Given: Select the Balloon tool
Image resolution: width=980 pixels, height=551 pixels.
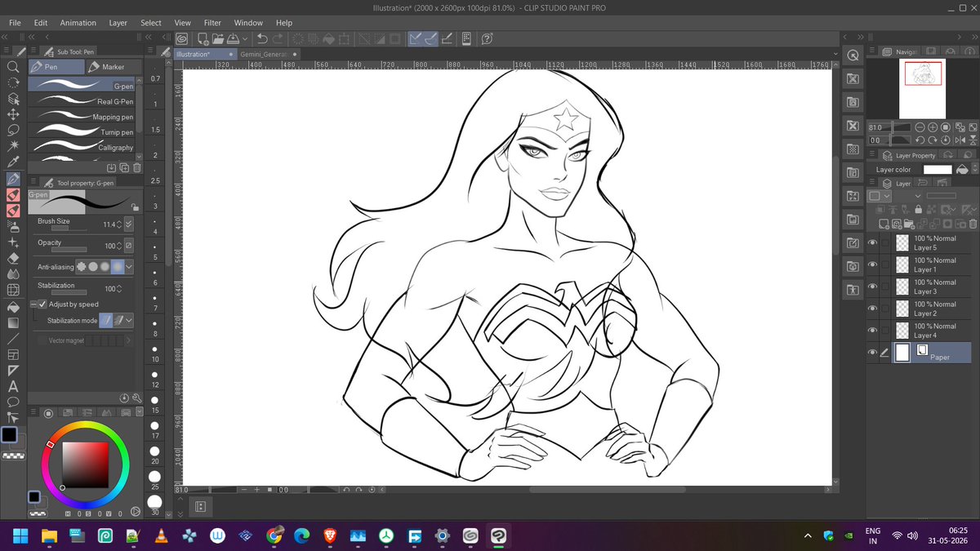Looking at the screenshot, I should point(13,402).
